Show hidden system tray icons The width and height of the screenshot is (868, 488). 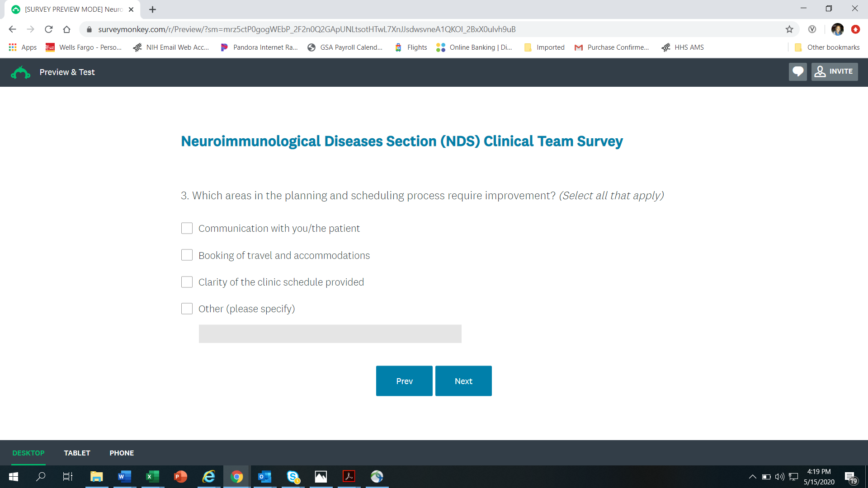click(752, 477)
